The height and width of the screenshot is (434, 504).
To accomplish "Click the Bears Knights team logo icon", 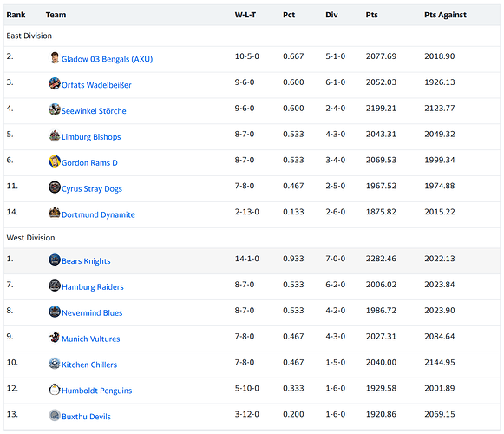I will coord(55,260).
